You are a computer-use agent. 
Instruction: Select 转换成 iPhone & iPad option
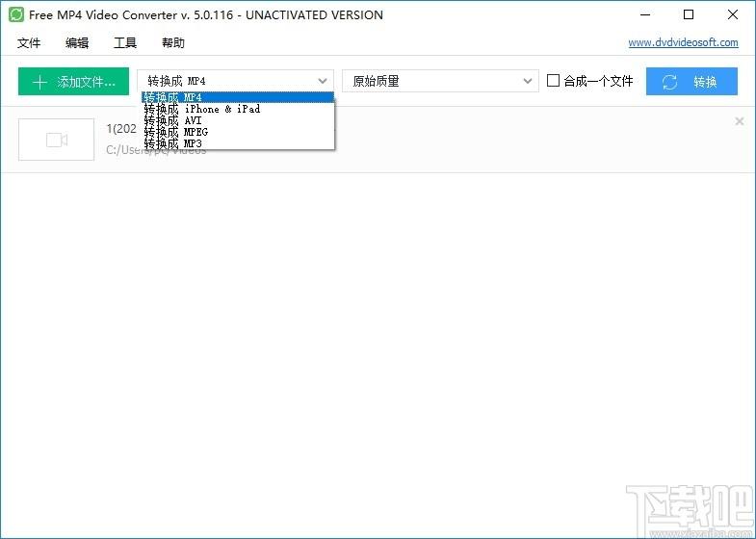pos(238,109)
